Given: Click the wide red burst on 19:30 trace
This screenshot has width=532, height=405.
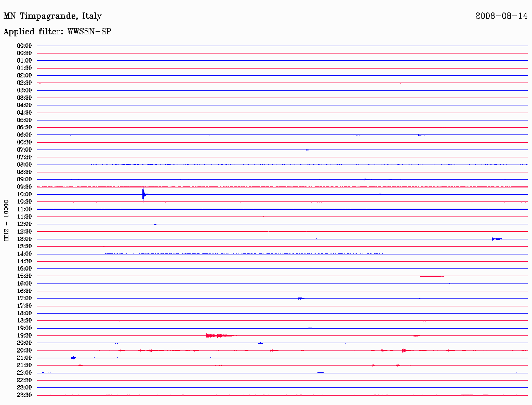Looking at the screenshot, I should click(x=220, y=336).
